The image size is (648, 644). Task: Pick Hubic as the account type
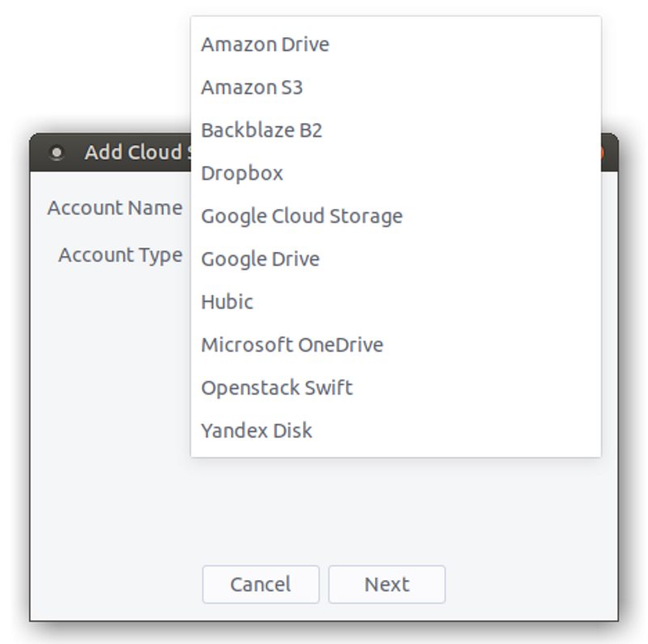pyautogui.click(x=227, y=301)
